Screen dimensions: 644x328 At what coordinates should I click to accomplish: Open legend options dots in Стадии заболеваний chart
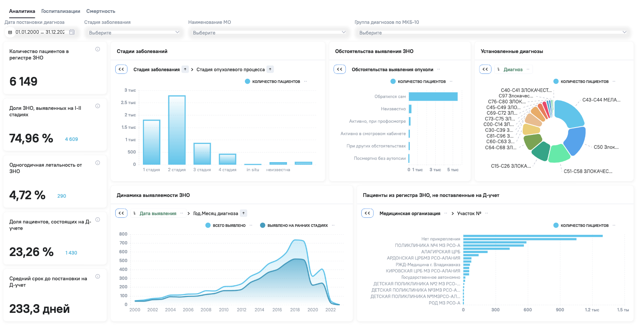pos(306,81)
